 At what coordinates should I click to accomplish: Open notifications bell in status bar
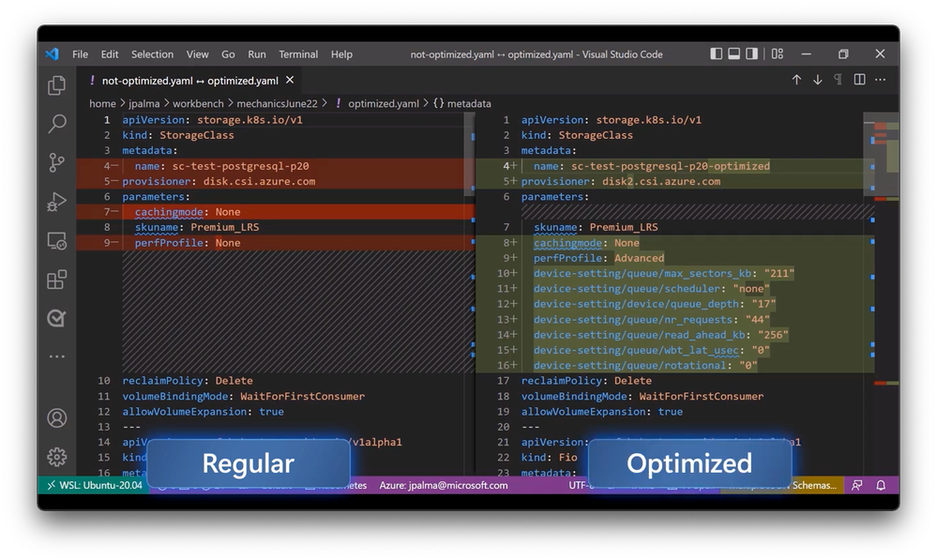(881, 485)
